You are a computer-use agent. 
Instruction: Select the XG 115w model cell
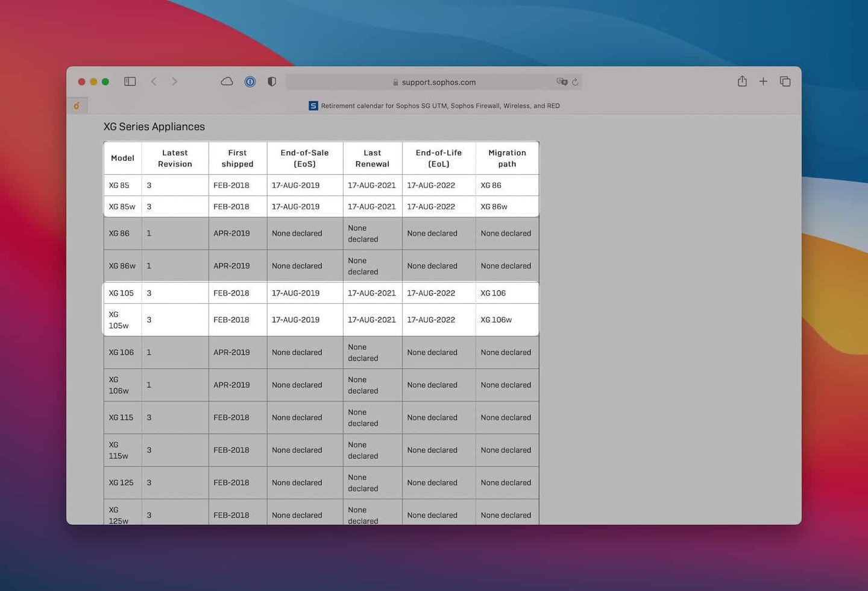tap(122, 450)
